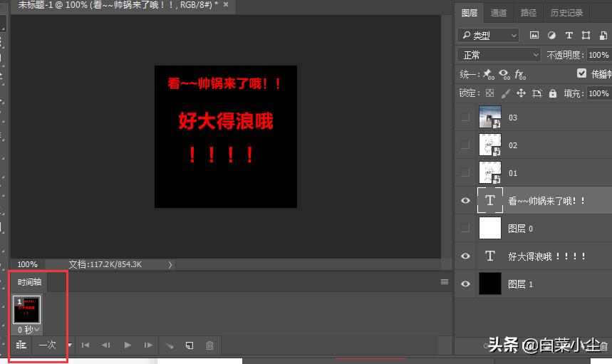Hide the 看~~帅锅来了哦 text layer
The width and height of the screenshot is (612, 364).
coord(465,201)
